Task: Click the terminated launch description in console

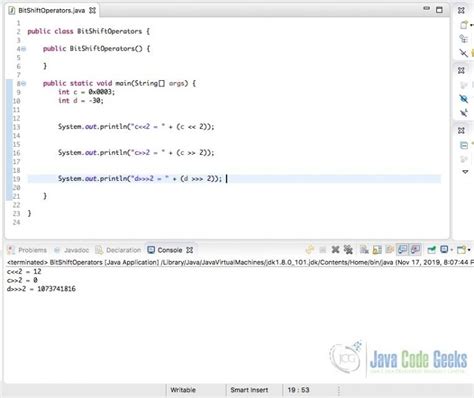Action: coord(240,263)
